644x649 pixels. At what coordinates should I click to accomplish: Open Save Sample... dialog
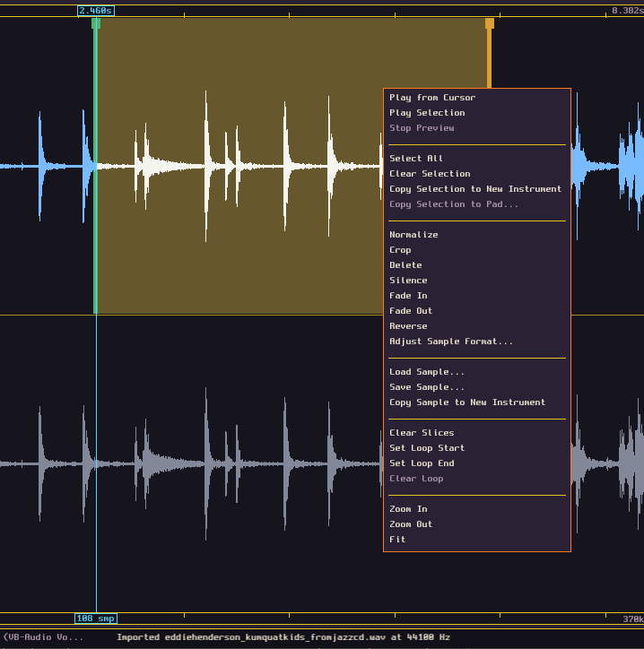point(477,387)
